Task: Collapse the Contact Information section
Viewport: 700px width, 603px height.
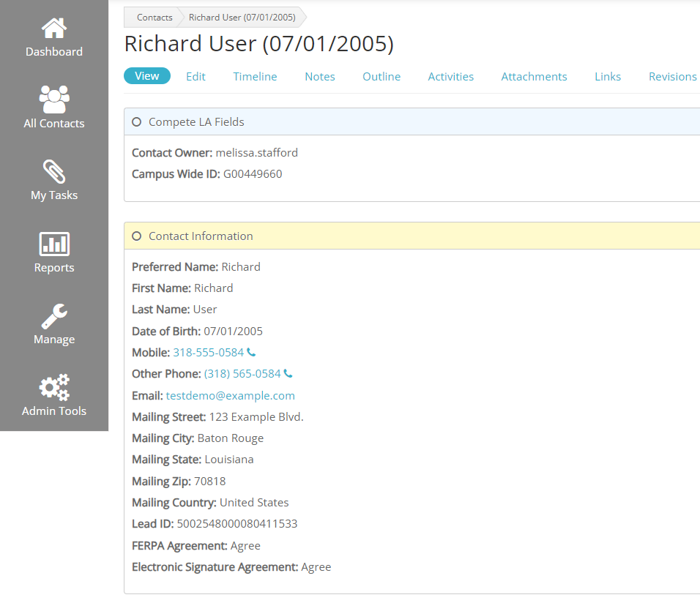Action: point(136,236)
